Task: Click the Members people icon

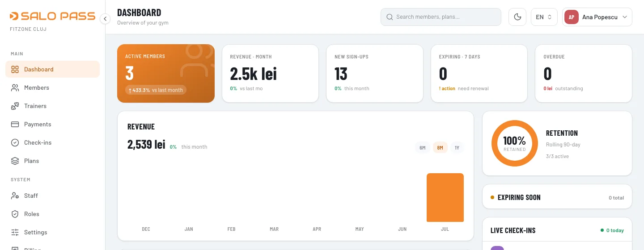Action: pyautogui.click(x=15, y=87)
